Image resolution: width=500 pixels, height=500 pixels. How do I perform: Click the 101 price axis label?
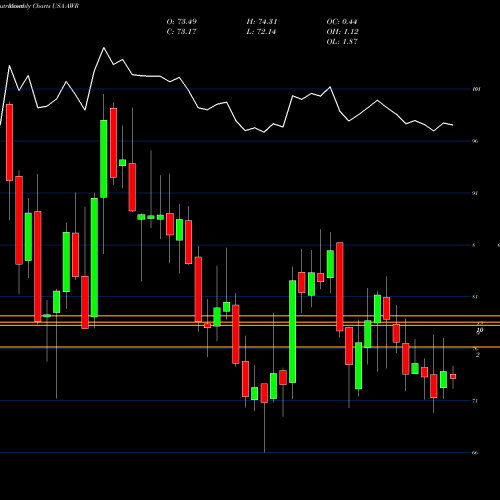click(x=476, y=89)
